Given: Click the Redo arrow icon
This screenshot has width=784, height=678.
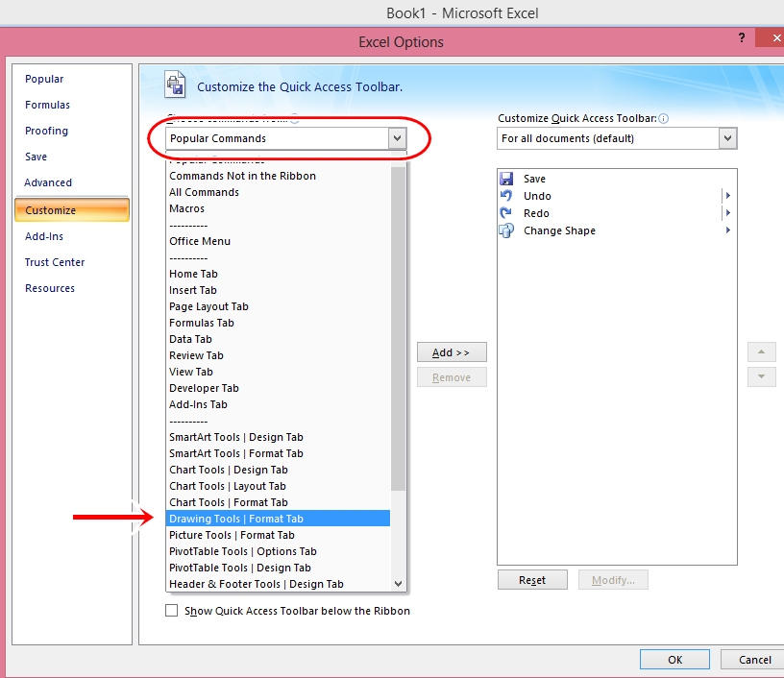Looking at the screenshot, I should pyautogui.click(x=506, y=213).
